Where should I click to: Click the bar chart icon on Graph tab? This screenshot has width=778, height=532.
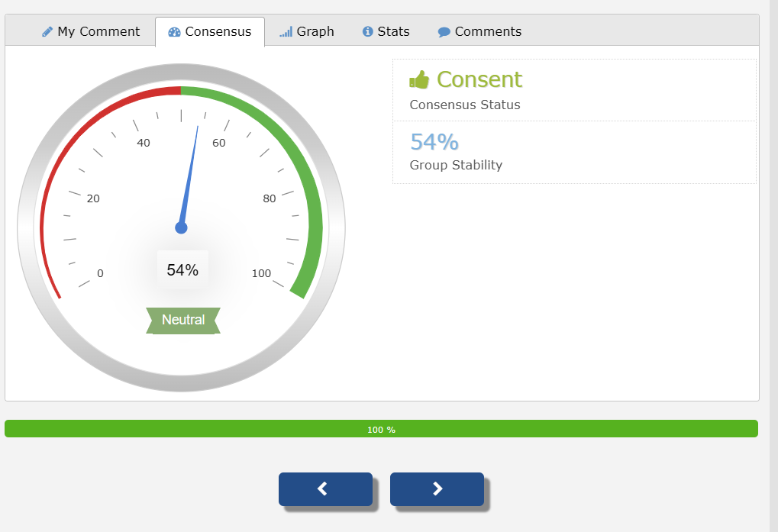286,32
